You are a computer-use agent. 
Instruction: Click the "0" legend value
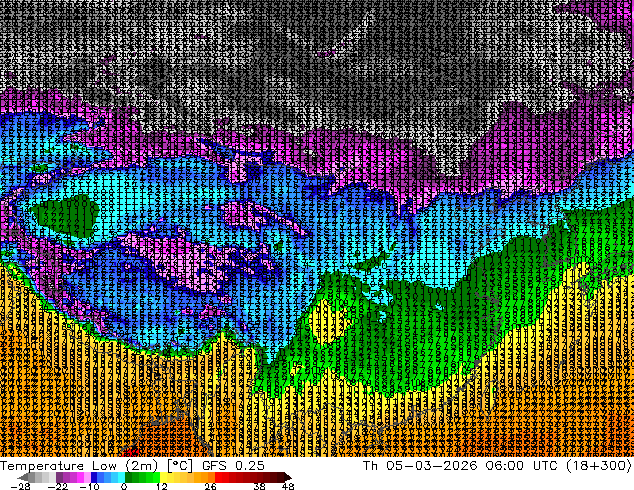124,486
